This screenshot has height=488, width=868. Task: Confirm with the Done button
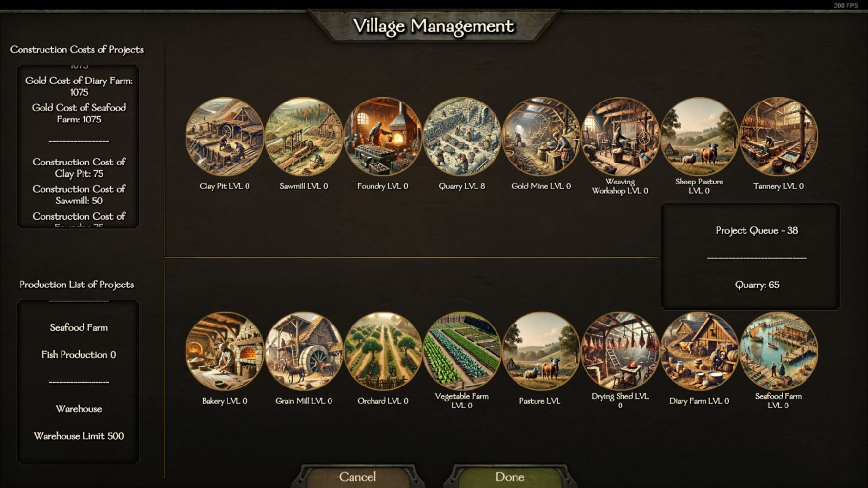[x=510, y=476]
